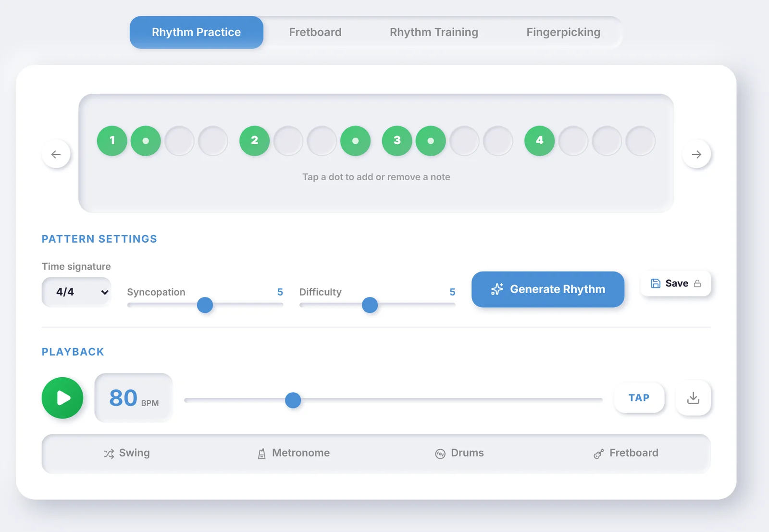This screenshot has width=769, height=532.
Task: Remove the active note right after beat 3
Action: (x=431, y=141)
